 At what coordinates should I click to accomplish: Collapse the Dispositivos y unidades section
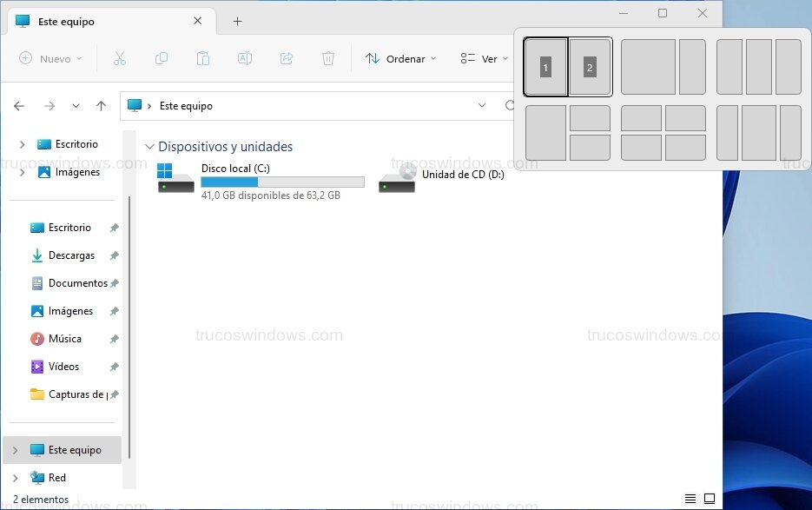pos(151,146)
